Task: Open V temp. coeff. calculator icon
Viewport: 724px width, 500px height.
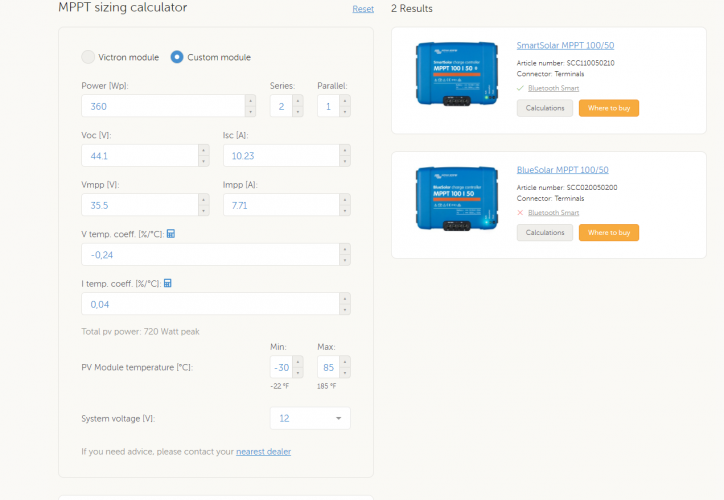Action: coord(171,234)
